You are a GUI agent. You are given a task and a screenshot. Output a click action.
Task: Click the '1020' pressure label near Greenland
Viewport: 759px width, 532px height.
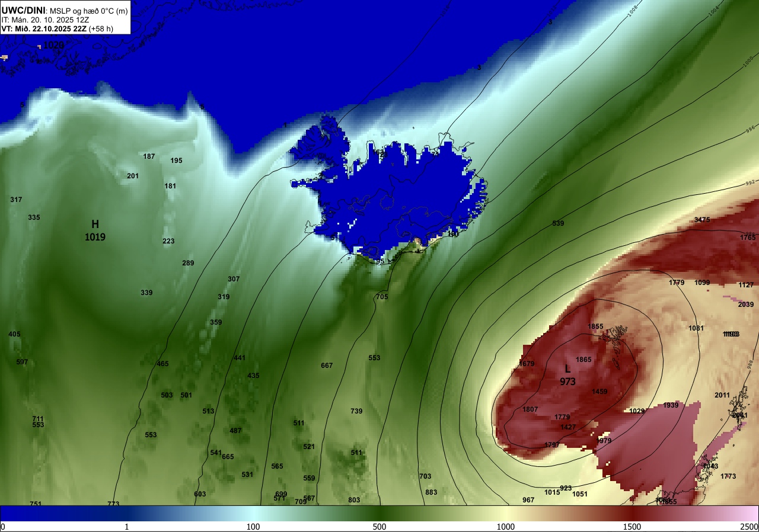[53, 45]
